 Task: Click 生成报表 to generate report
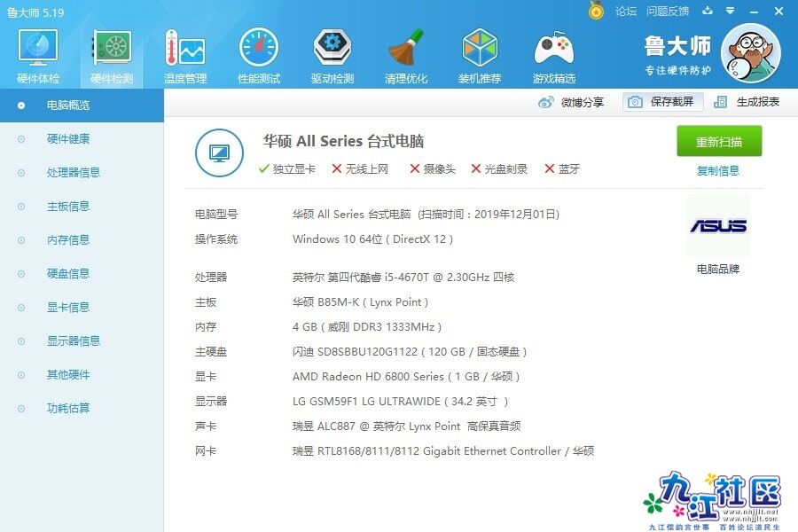747,102
